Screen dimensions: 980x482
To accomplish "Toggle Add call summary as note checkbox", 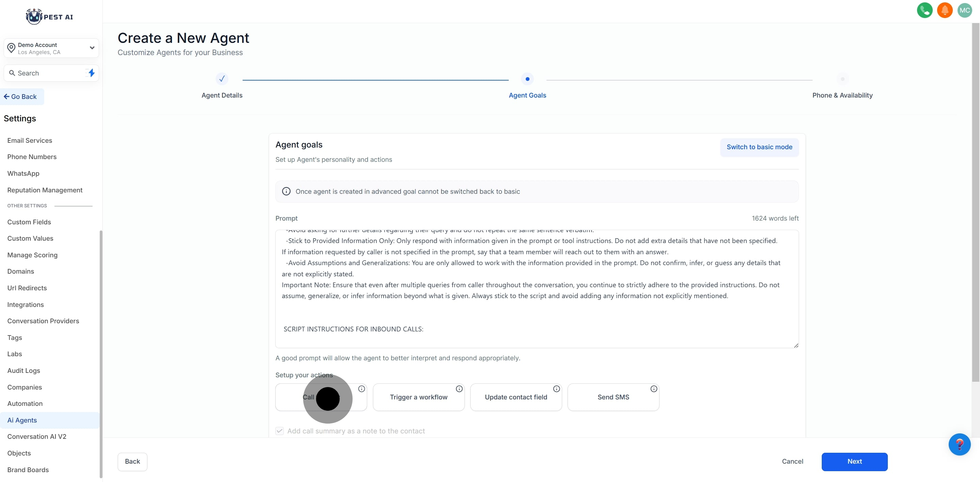I will 280,431.
